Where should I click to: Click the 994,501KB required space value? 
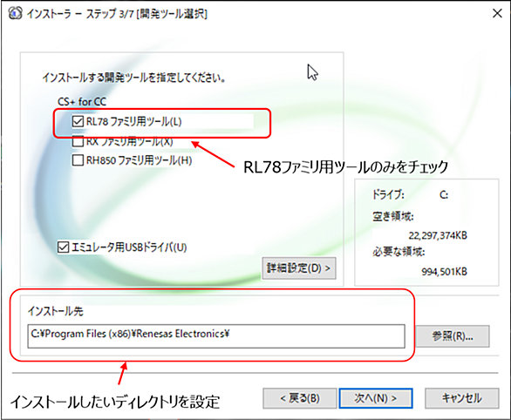point(444,271)
